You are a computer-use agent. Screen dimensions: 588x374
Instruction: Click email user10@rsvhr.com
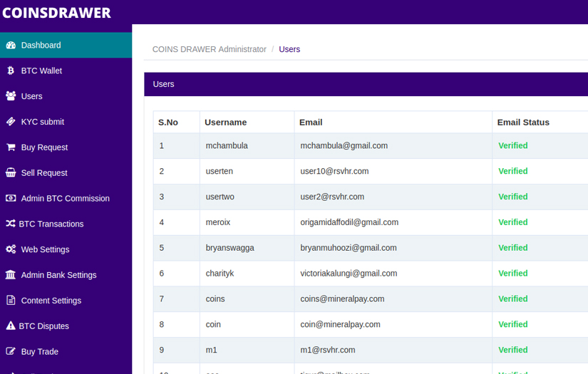[334, 171]
